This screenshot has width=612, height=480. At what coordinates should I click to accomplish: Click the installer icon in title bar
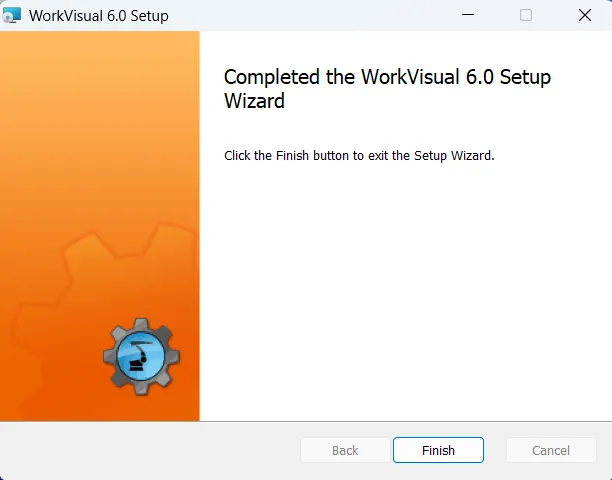pos(13,15)
